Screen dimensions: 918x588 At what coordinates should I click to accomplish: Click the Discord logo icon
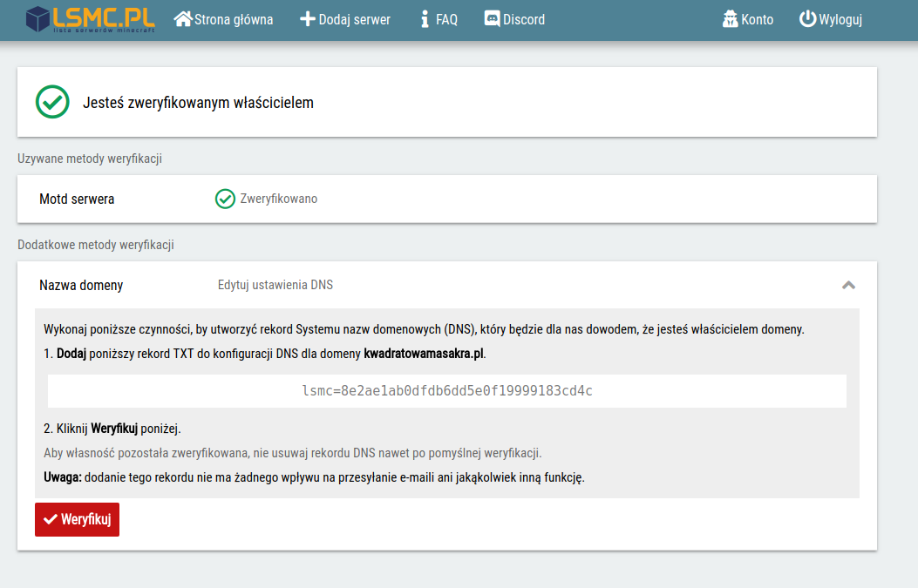click(492, 19)
